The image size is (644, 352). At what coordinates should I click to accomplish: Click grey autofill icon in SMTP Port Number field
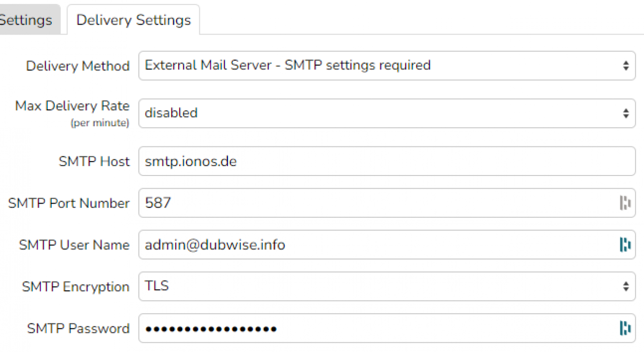pos(625,203)
